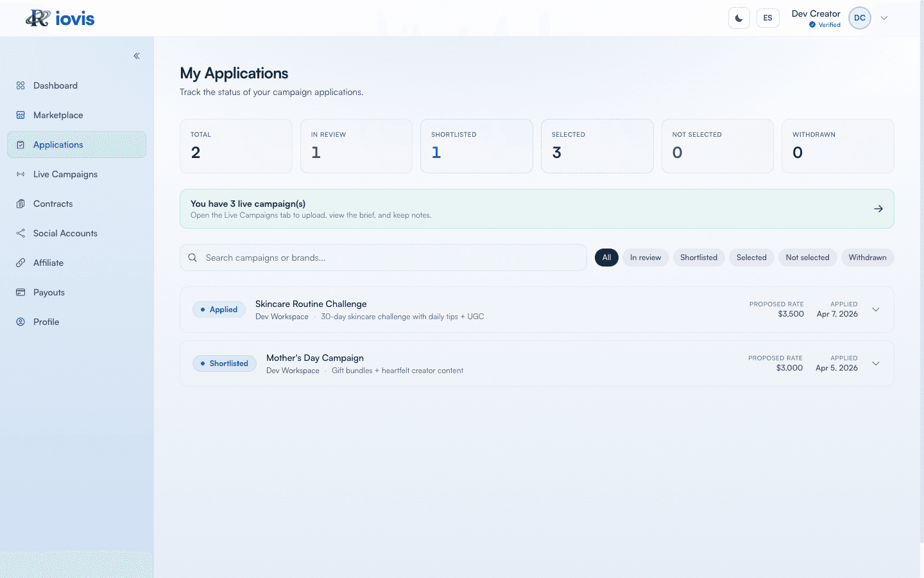
Task: Click the Affiliate link icon
Action: point(21,263)
